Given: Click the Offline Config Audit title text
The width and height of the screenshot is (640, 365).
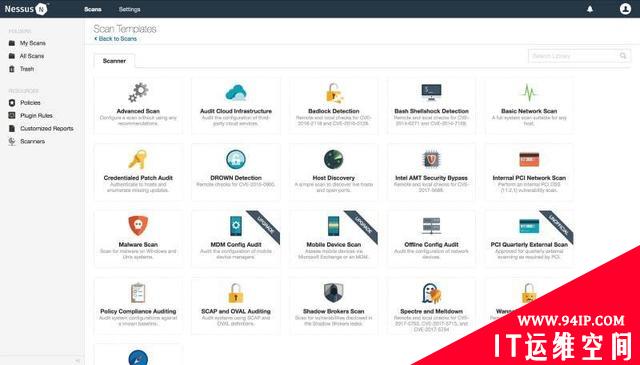Looking at the screenshot, I should coord(431,245).
